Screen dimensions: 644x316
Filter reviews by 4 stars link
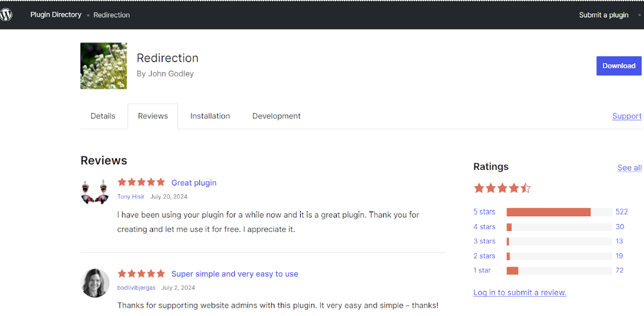tap(484, 227)
